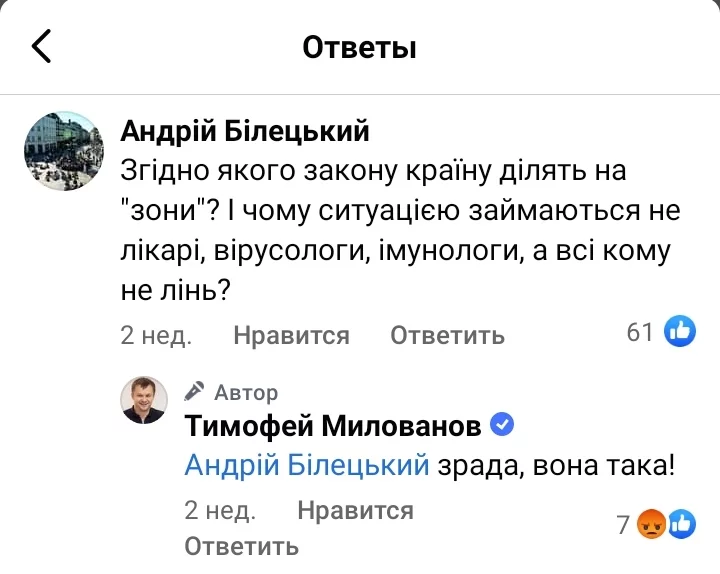Tap the back arrow in the header
Viewport: 720px width, 574px height.
(42, 47)
